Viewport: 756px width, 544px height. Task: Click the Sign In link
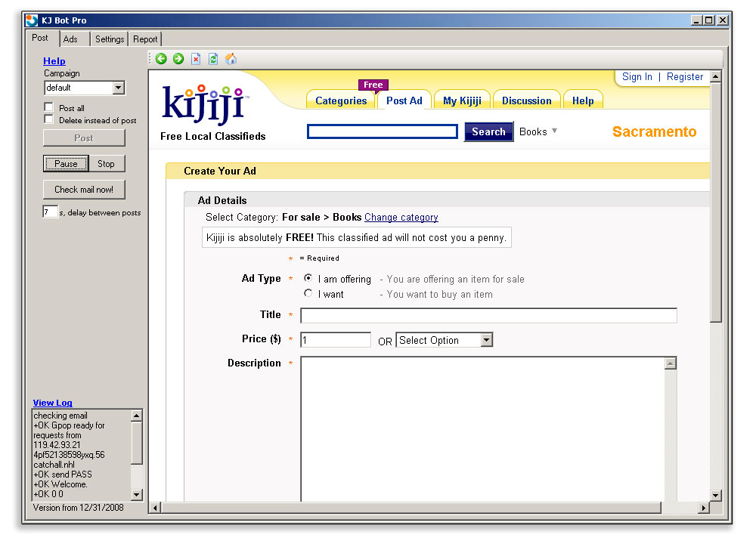tap(637, 76)
